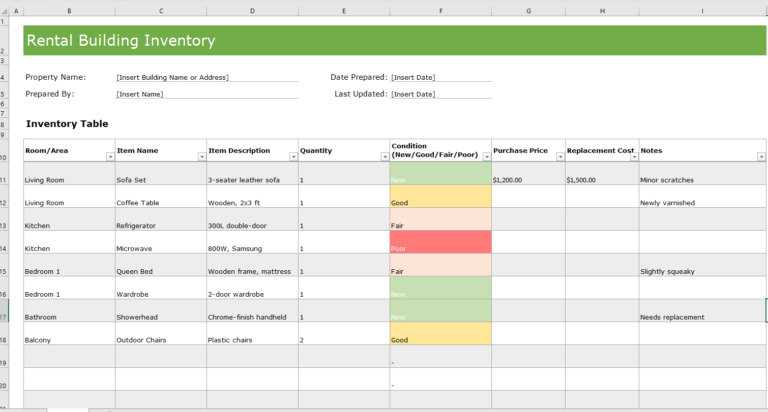This screenshot has width=768, height=412.
Task: Select the Minor scratches note
Action: tap(702, 173)
